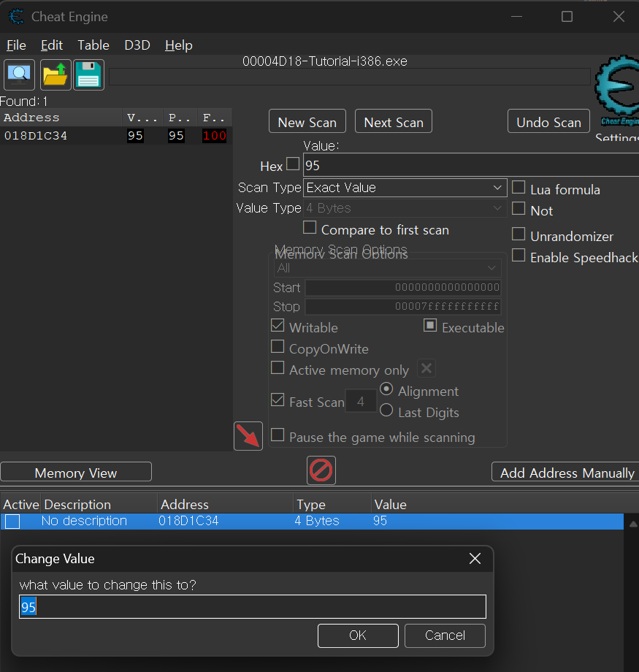Click the X beside Active memory only
The width and height of the screenshot is (639, 672).
(x=426, y=369)
